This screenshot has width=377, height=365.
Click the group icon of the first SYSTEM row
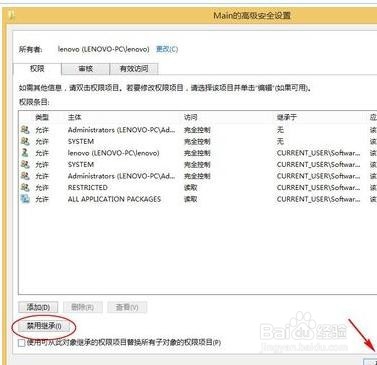25,141
